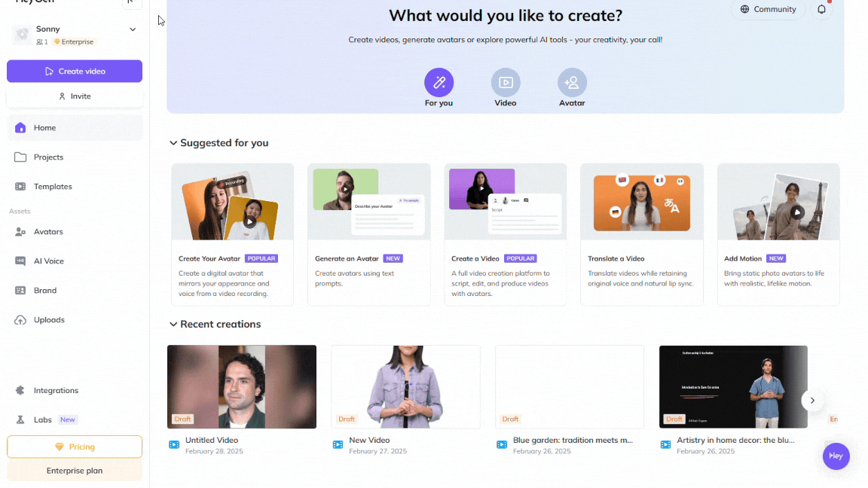Collapse the sidebar with the top icon
The image size is (868, 488).
[x=131, y=3]
